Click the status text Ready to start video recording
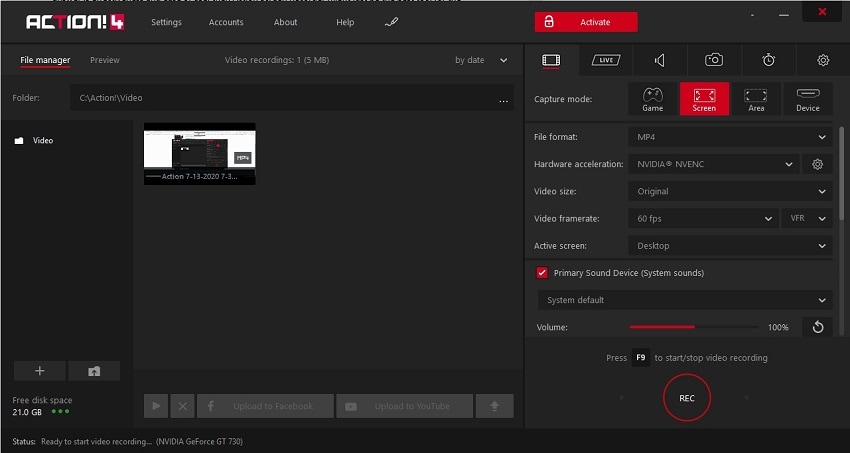Screen dimensions: 850x453 tap(96, 442)
